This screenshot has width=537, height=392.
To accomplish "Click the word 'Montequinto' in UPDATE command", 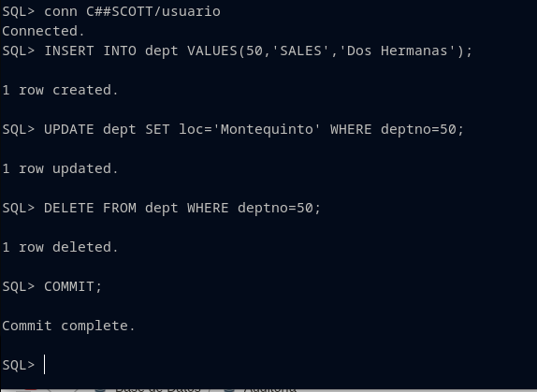I will point(267,129).
